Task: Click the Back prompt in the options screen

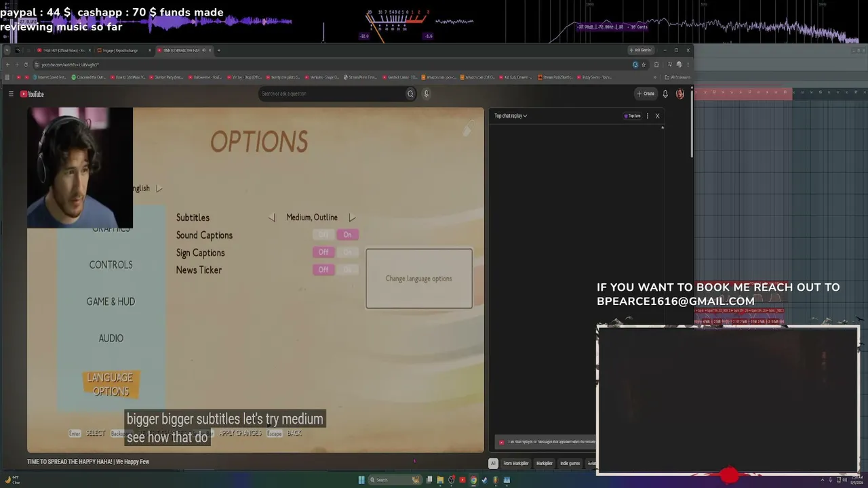Action: click(x=294, y=433)
